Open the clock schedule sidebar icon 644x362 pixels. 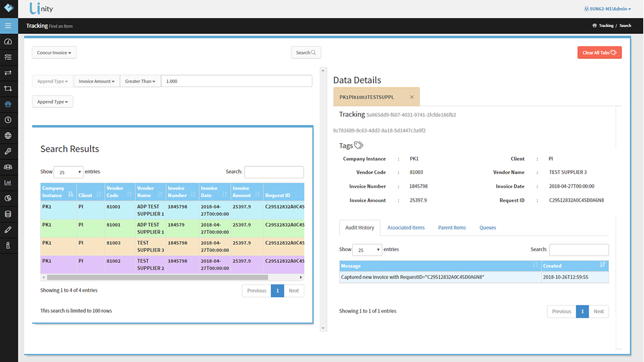(8, 120)
